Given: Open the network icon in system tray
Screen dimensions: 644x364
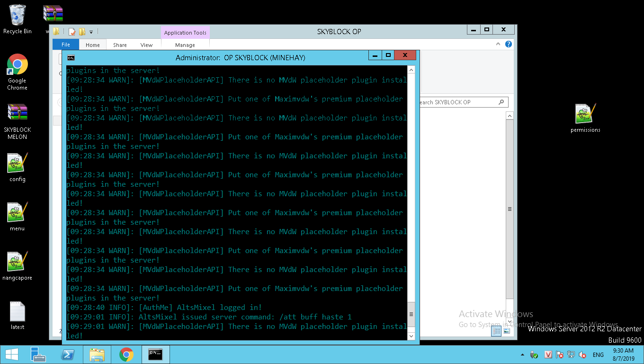Looking at the screenshot, I should [x=571, y=355].
